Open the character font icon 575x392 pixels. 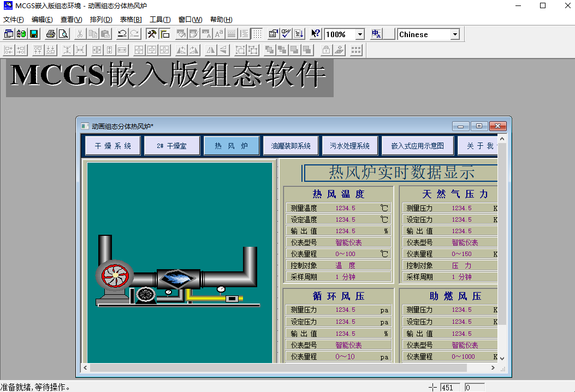pyautogui.click(x=219, y=34)
